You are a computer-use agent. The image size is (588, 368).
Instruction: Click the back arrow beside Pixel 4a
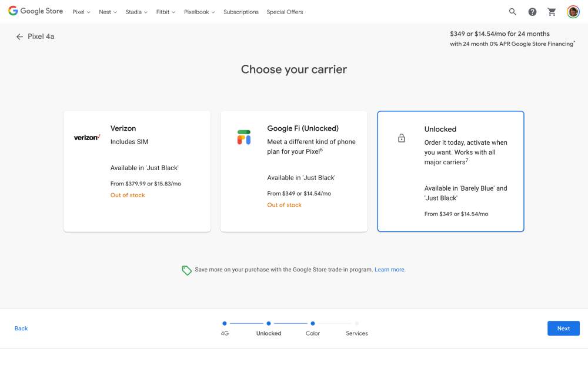pyautogui.click(x=19, y=37)
